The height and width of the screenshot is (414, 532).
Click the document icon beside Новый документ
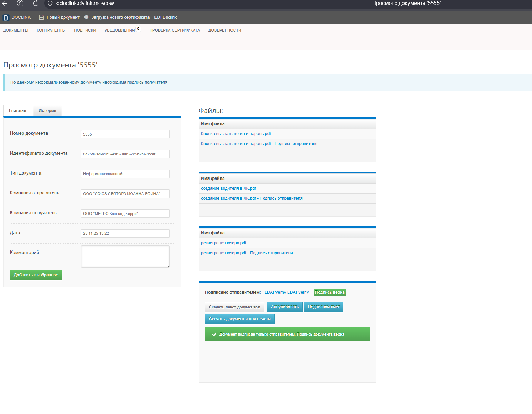[42, 17]
